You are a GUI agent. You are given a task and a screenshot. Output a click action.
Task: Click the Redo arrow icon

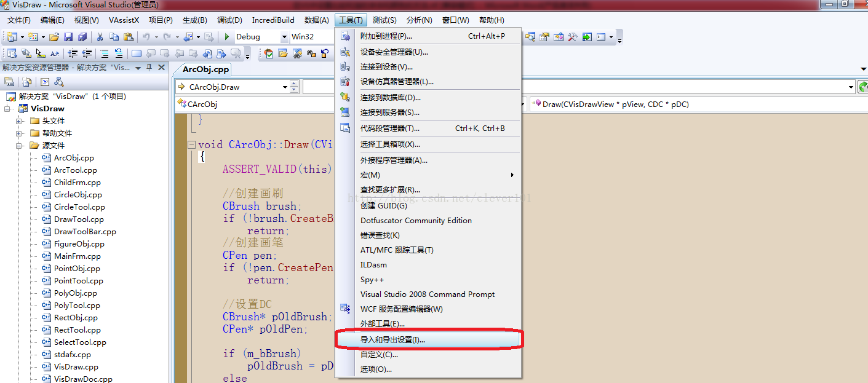coord(167,37)
